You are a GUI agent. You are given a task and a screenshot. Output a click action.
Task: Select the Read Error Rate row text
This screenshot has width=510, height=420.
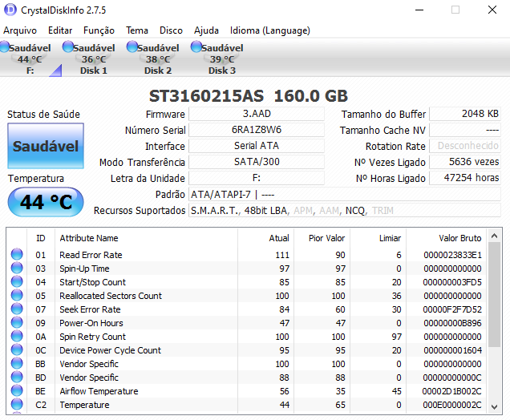[x=91, y=255]
